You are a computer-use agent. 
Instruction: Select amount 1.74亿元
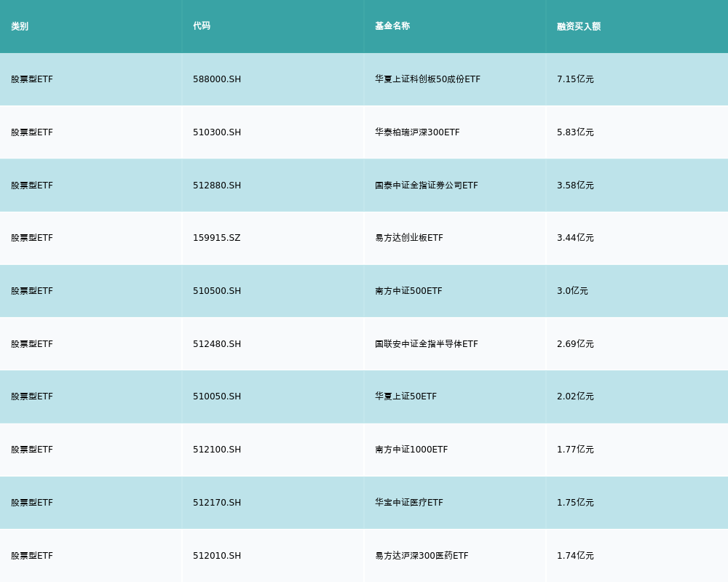point(575,556)
